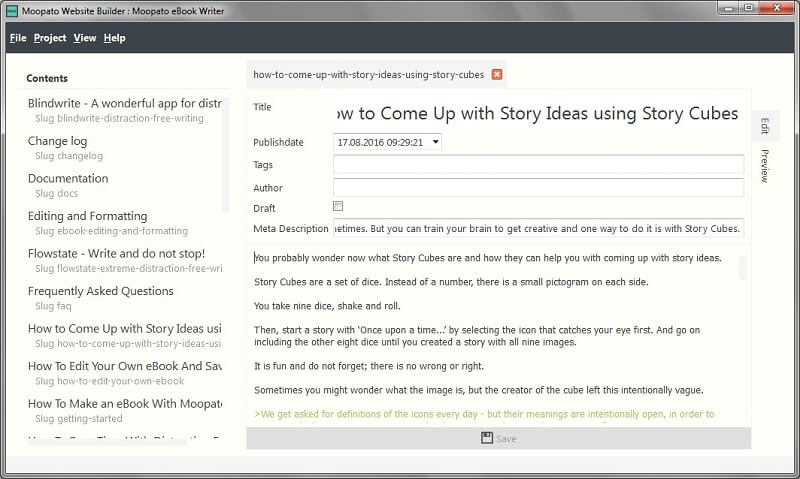The width and height of the screenshot is (800, 479).
Task: Click the green quoted line about icon definitions
Action: click(484, 414)
